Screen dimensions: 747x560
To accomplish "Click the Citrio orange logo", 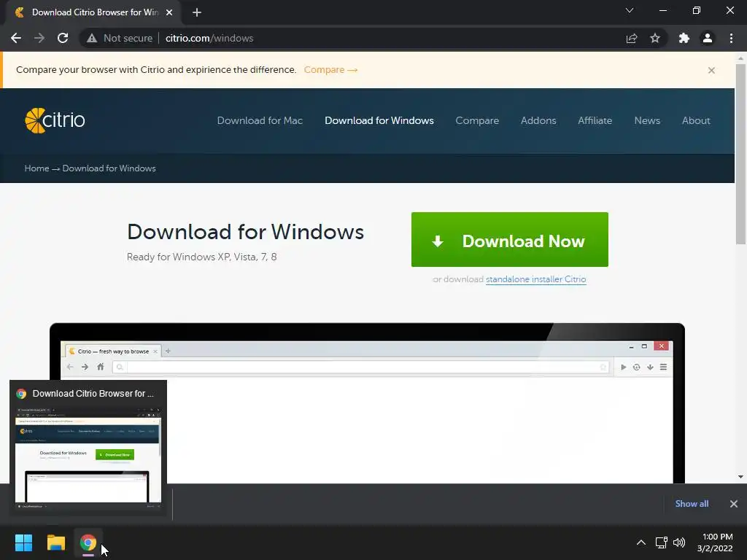I will 55,120.
